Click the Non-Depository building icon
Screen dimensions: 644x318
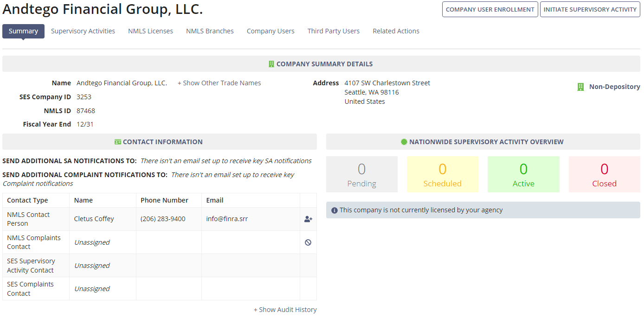pos(580,86)
